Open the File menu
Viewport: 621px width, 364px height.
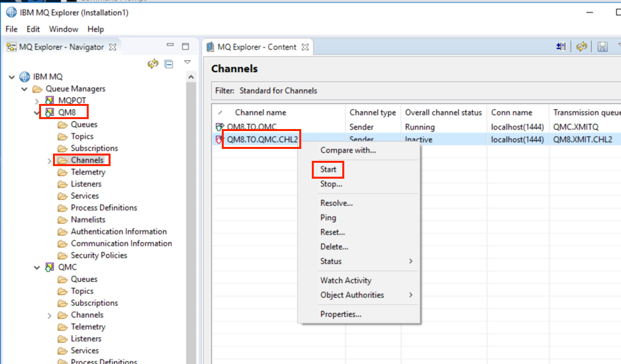[x=11, y=29]
